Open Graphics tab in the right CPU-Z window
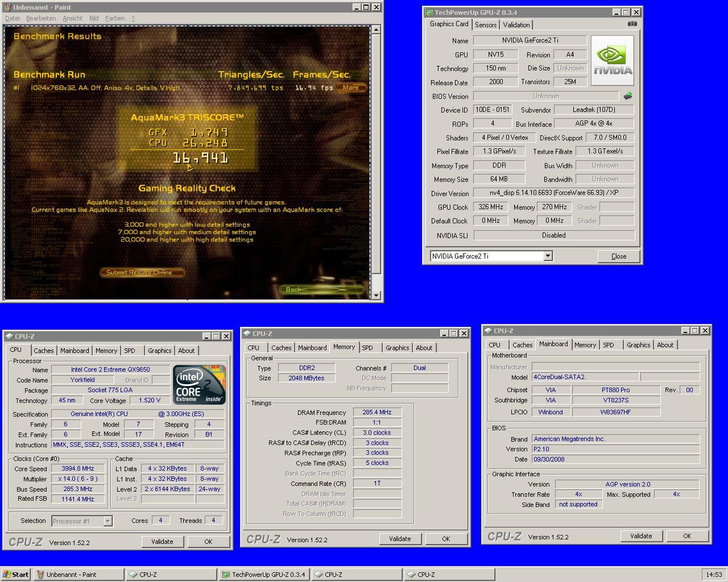Image resolution: width=728 pixels, height=582 pixels. point(638,345)
